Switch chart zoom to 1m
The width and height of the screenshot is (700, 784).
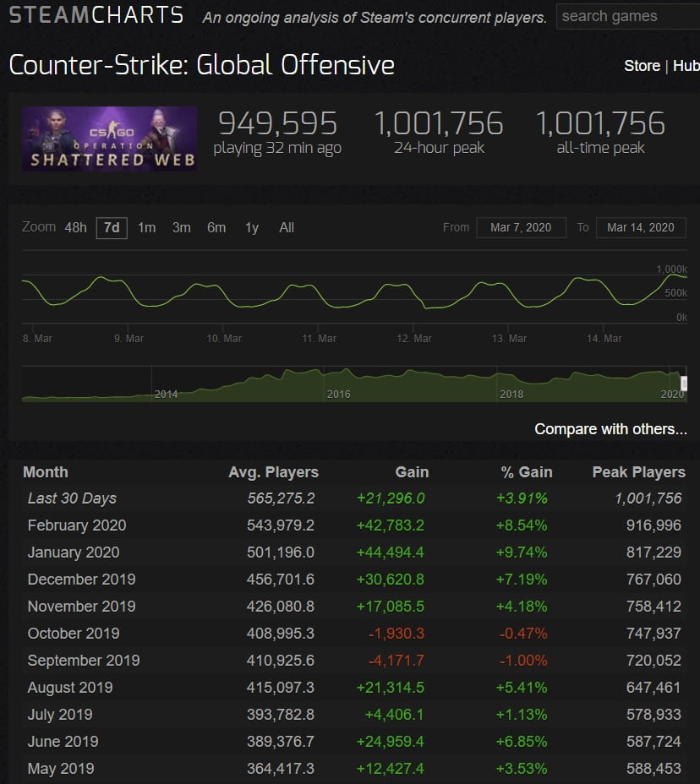(x=146, y=228)
